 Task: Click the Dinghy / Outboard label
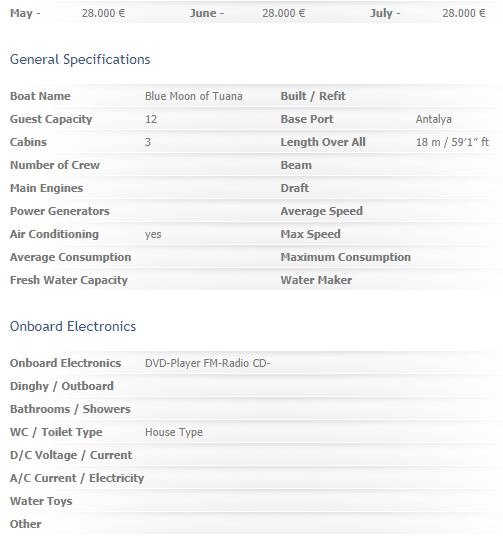pos(62,386)
